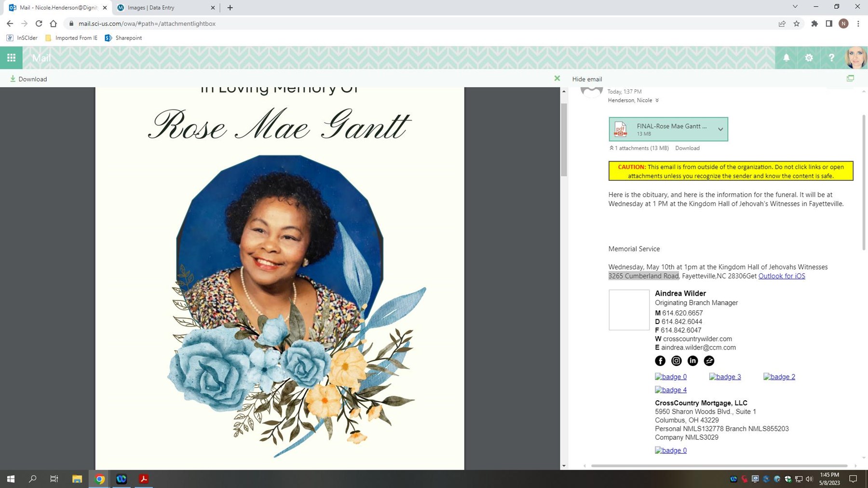Open email in new window via pop-out icon
Image resolution: width=868 pixels, height=488 pixels.
pos(850,78)
